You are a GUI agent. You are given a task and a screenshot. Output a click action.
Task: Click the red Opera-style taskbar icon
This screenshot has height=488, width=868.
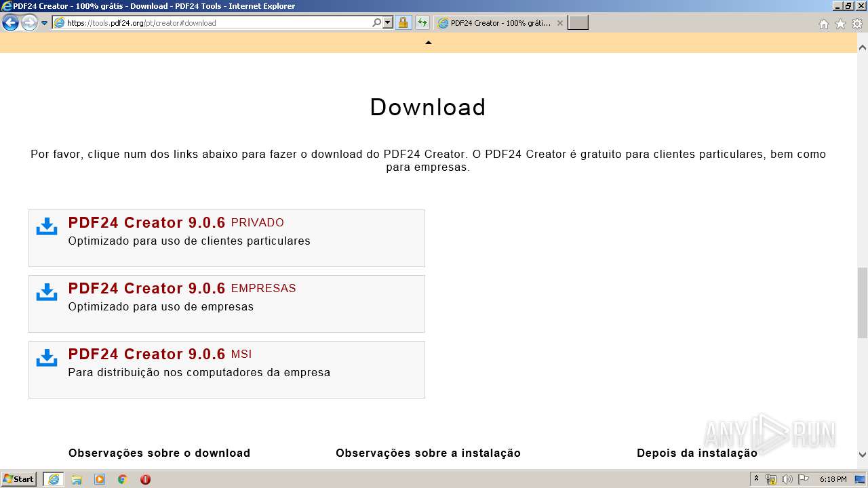(145, 479)
